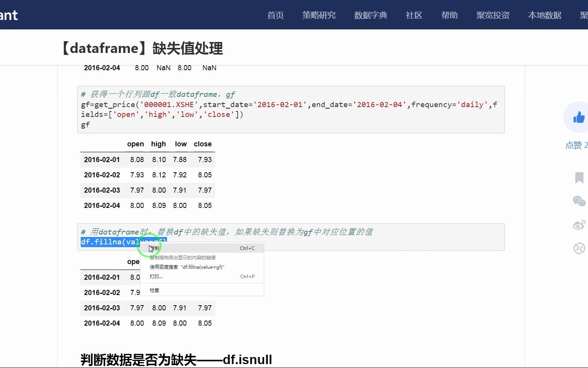Click the 'open' column header of gf table

[x=135, y=144]
